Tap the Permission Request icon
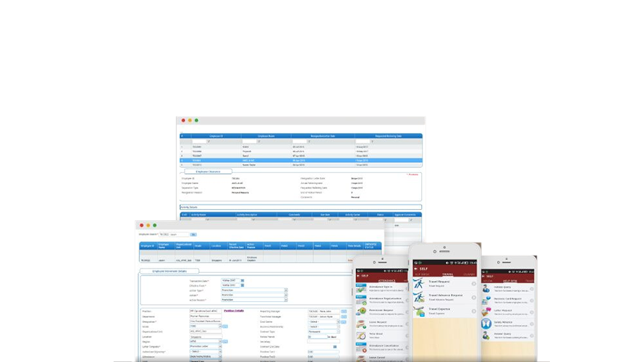644x362 pixels. point(361,311)
